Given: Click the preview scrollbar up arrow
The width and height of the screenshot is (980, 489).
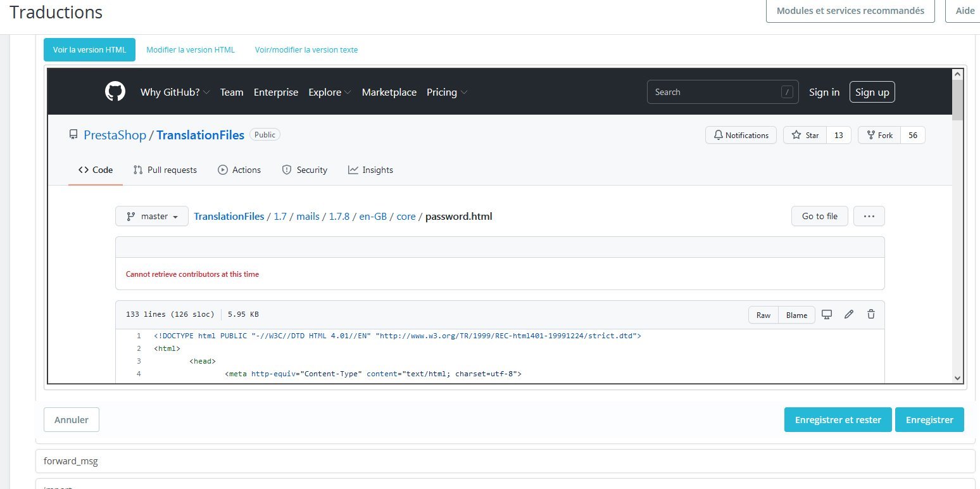Looking at the screenshot, I should click(958, 74).
